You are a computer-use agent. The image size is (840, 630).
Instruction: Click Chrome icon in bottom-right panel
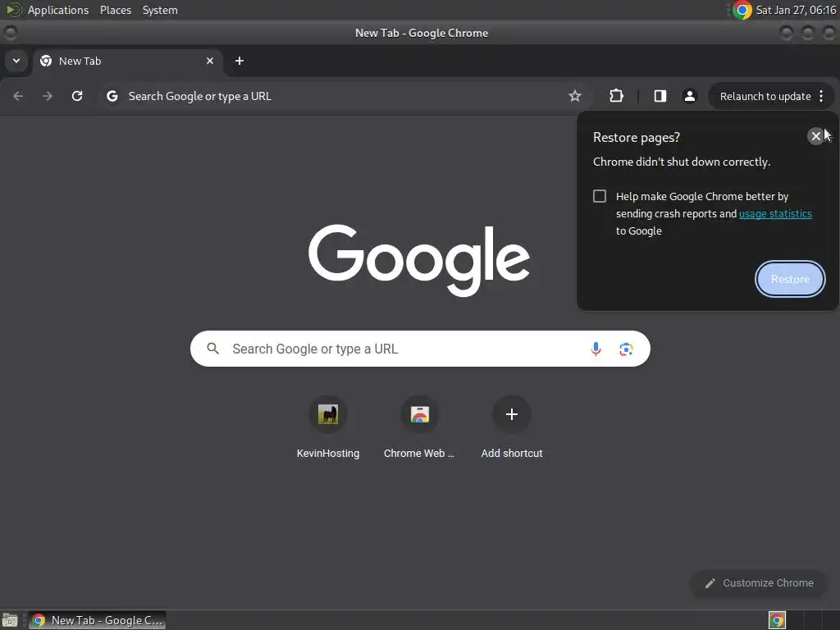(x=777, y=620)
